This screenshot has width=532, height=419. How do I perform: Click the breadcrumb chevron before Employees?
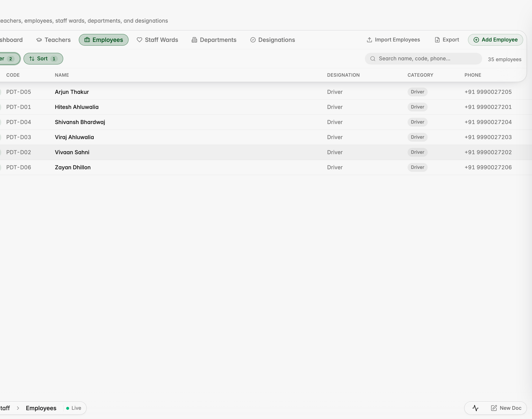pos(18,408)
